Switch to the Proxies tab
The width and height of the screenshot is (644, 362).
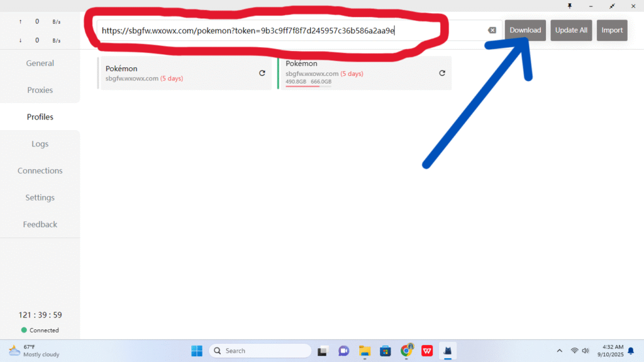pos(40,90)
